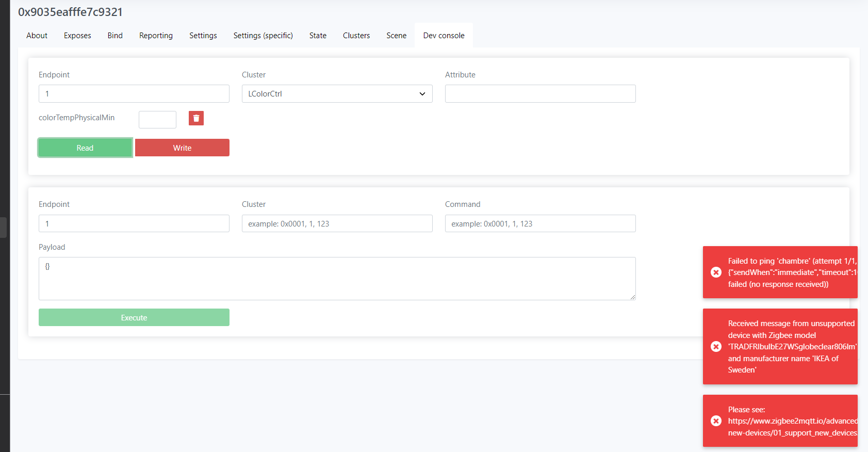Dismiss the 'Failed to ping chambre' error icon
This screenshot has height=452, width=868.
click(x=716, y=272)
